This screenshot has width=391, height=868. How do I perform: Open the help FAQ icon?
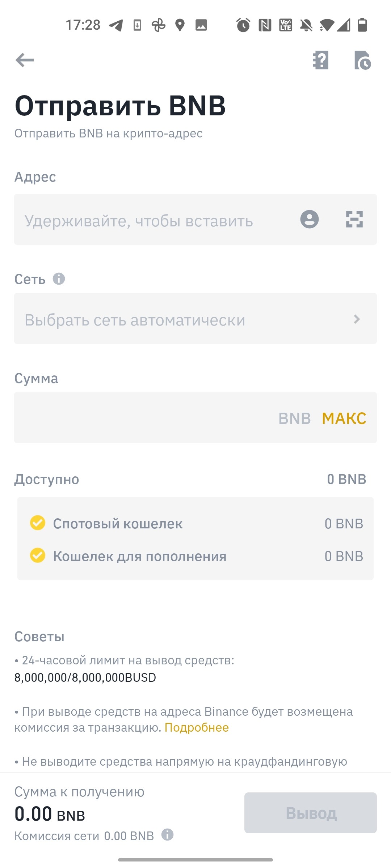pos(320,60)
